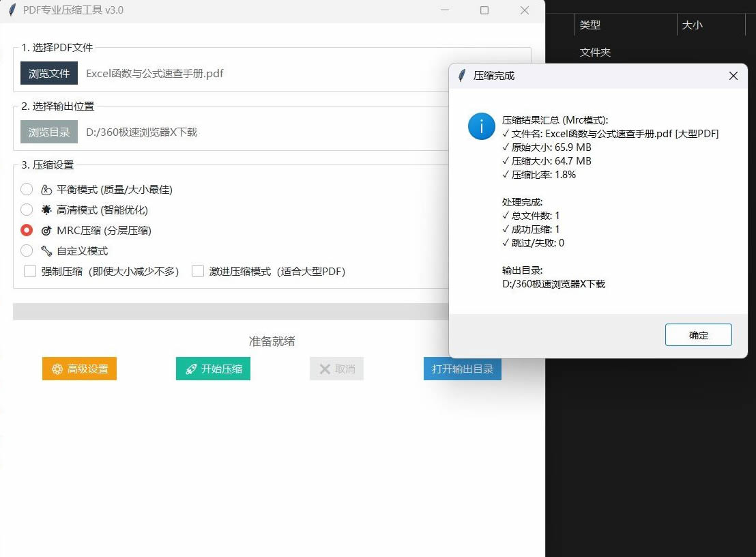Click the 大小 column header
The image size is (756, 557).
[x=693, y=25]
